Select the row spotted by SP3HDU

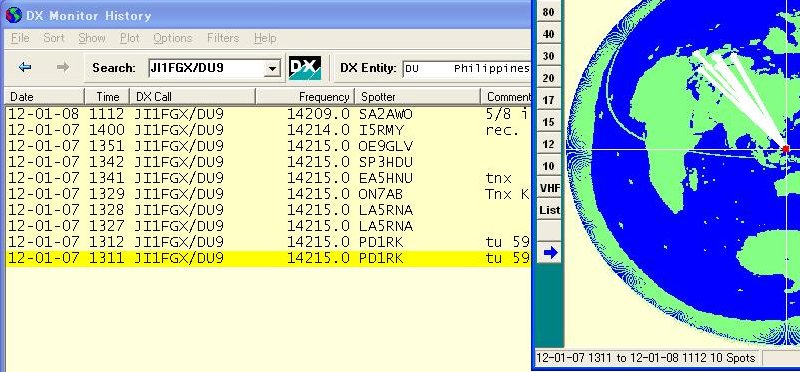pos(268,162)
